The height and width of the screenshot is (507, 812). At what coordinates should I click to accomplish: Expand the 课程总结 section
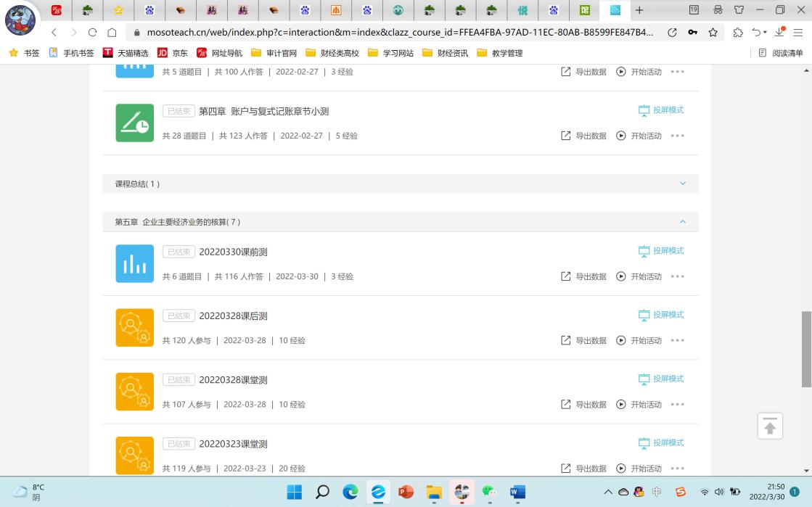(682, 184)
